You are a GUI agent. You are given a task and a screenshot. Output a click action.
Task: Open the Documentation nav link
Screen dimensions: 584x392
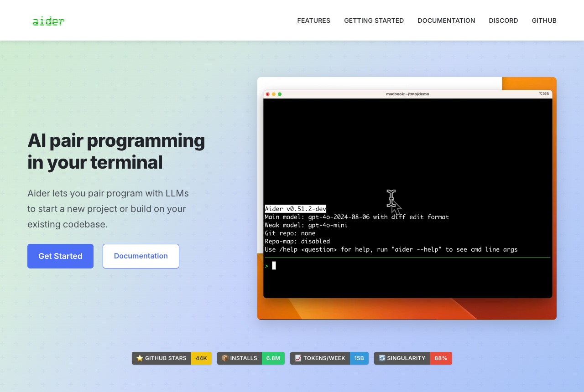(446, 21)
